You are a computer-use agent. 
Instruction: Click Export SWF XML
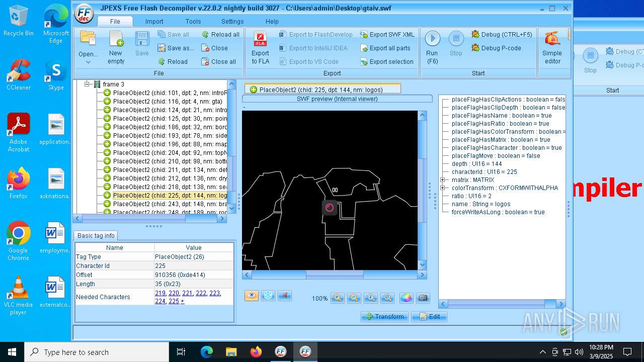click(x=387, y=35)
